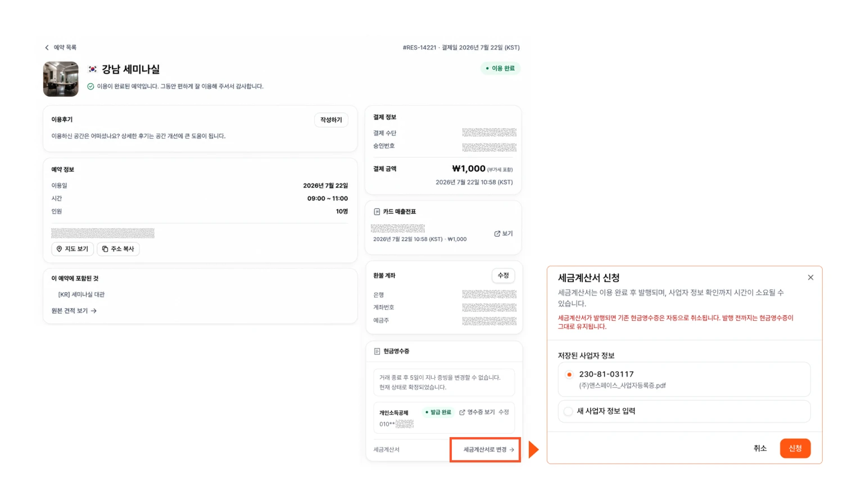Click the 강남 세미나실 title
Image resolution: width=857 pixels, height=504 pixels.
click(130, 70)
